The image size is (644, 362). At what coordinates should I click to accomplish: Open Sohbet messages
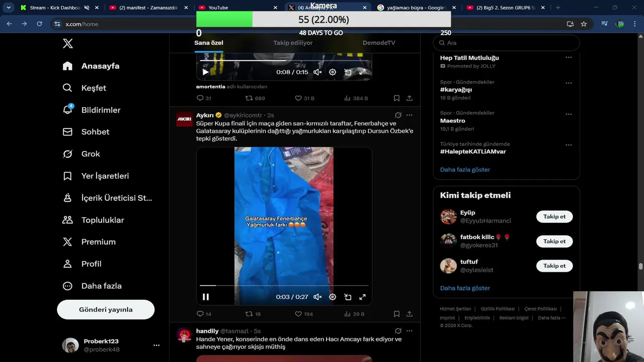(x=86, y=132)
